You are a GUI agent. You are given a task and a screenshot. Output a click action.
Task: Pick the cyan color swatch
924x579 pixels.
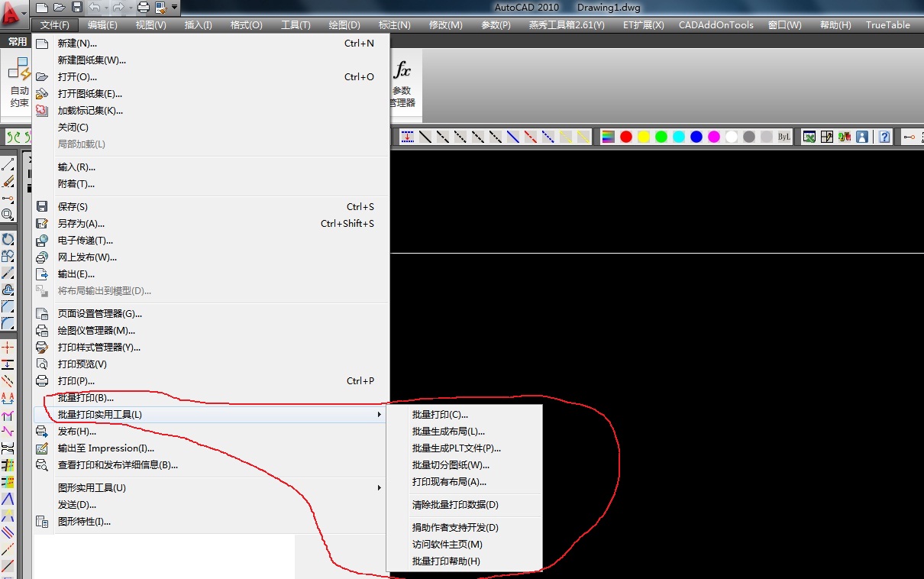coord(679,137)
